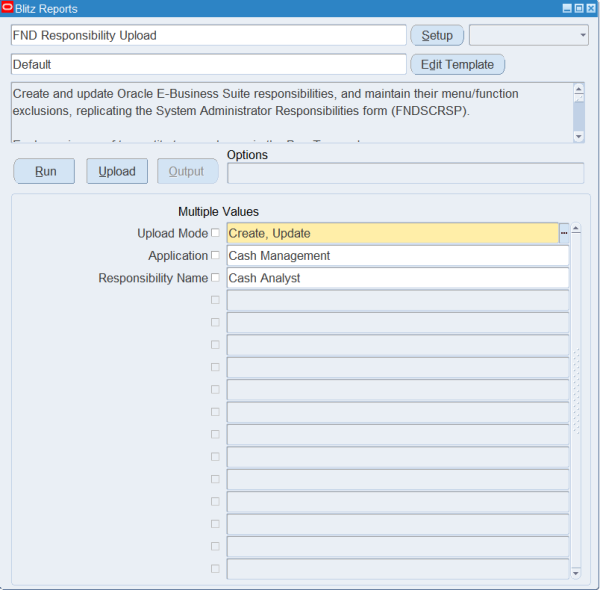Viewport: 600px width, 590px height.
Task: Click parameters scrollbar up arrow
Action: pyautogui.click(x=576, y=229)
